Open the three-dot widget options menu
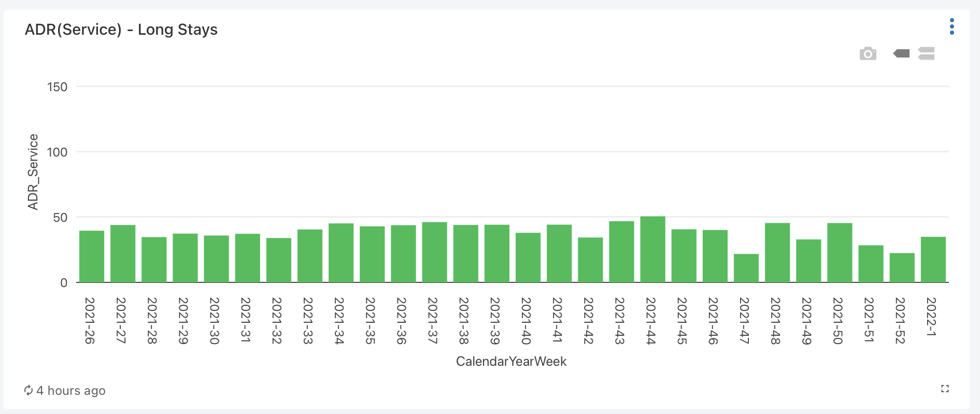980x414 pixels. (x=951, y=26)
